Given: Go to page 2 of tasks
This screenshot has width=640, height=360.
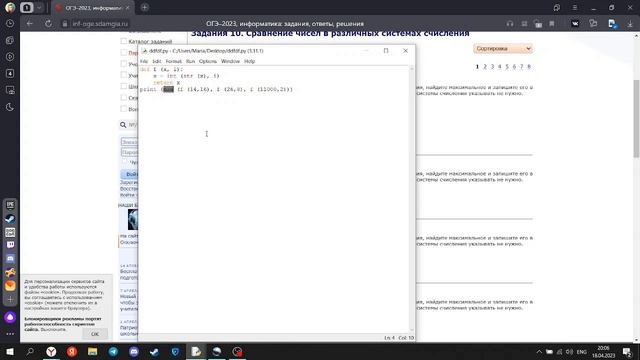Looking at the screenshot, I should click(485, 67).
